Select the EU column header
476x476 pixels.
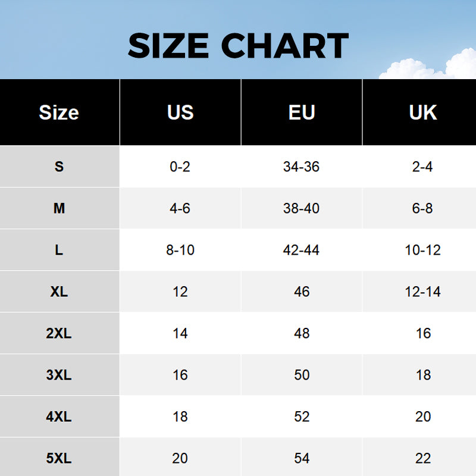click(302, 112)
